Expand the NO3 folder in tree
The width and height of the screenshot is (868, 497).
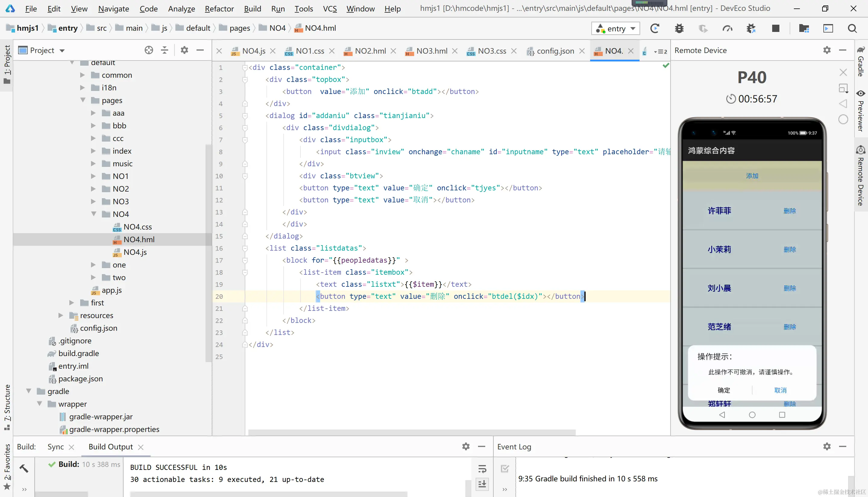[93, 202]
